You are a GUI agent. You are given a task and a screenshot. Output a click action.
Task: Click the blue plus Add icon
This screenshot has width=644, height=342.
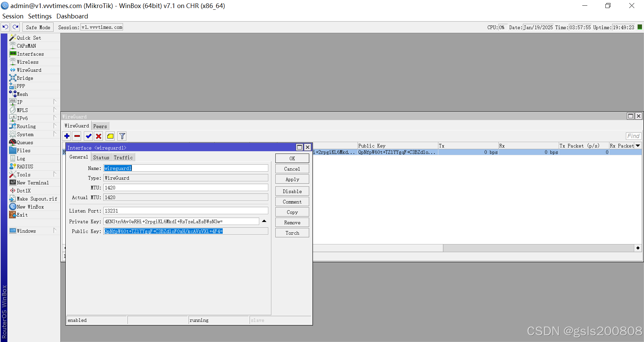click(67, 136)
